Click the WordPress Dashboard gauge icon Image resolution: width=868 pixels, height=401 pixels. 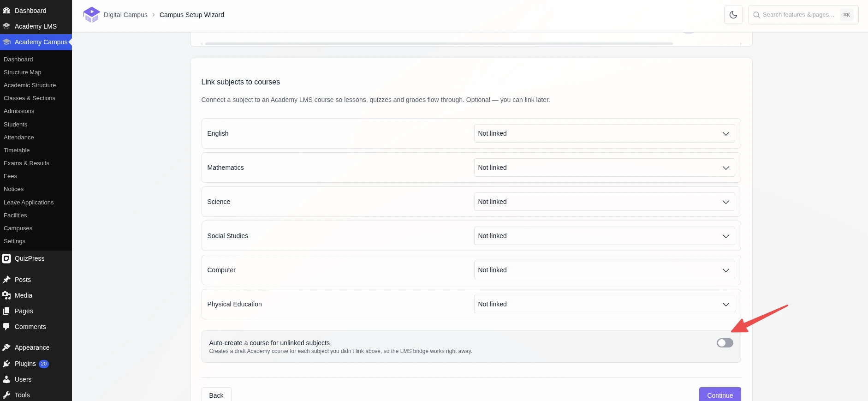tap(6, 11)
